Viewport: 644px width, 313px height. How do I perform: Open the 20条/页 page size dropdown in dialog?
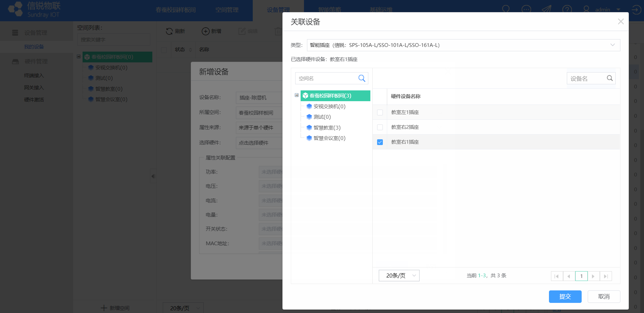(x=399, y=276)
